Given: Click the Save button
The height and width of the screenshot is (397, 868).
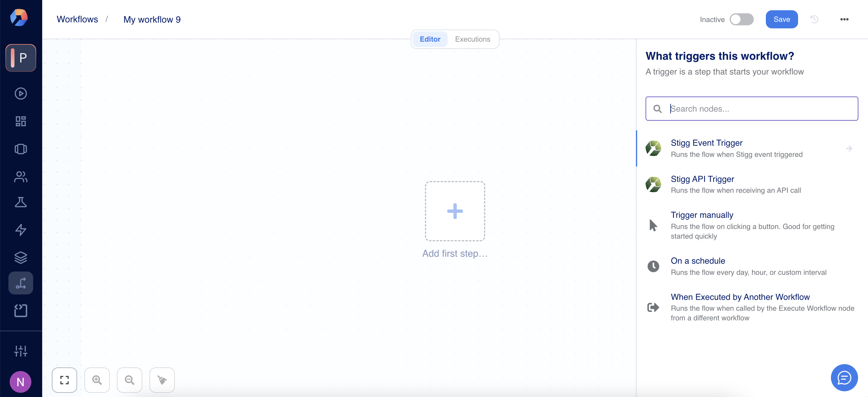Looking at the screenshot, I should [782, 19].
